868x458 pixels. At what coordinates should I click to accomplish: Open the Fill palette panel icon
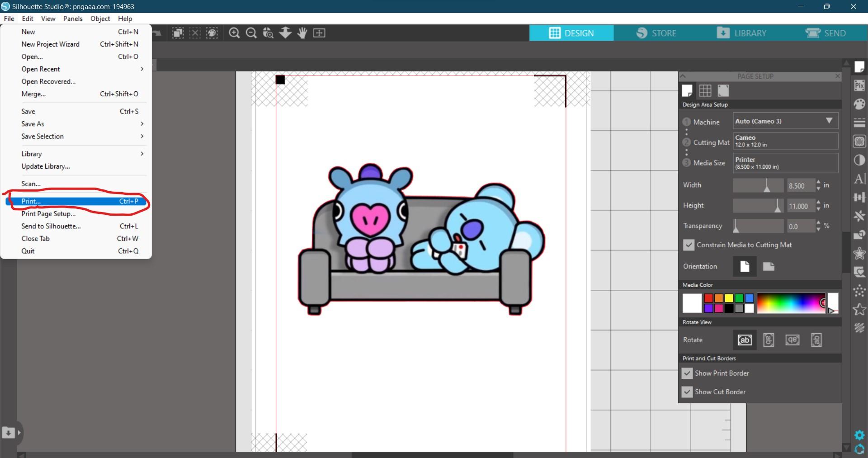tap(859, 104)
